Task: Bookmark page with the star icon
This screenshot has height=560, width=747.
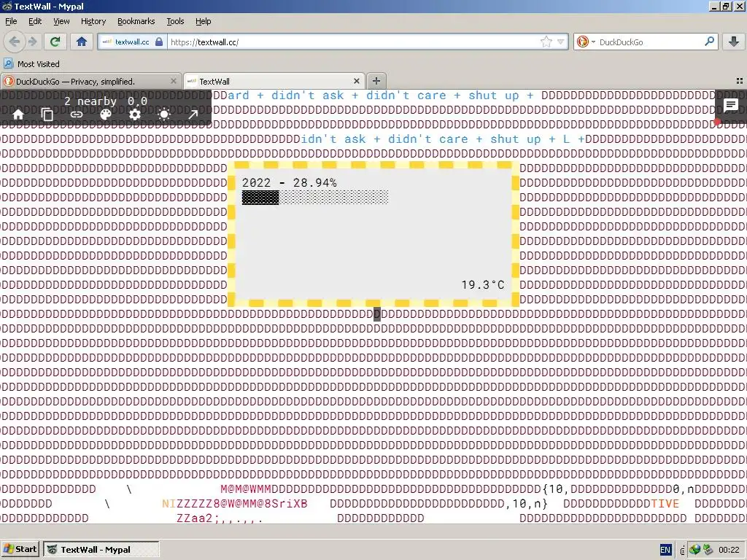Action: tap(546, 42)
